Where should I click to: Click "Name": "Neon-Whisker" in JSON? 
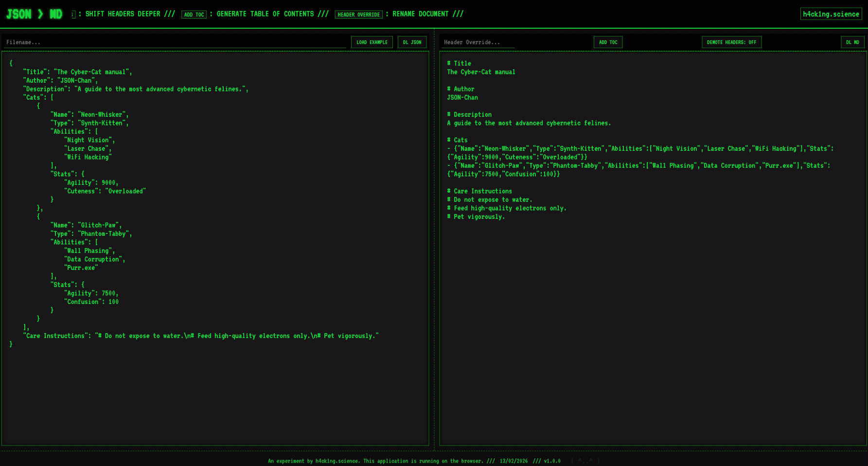click(89, 115)
